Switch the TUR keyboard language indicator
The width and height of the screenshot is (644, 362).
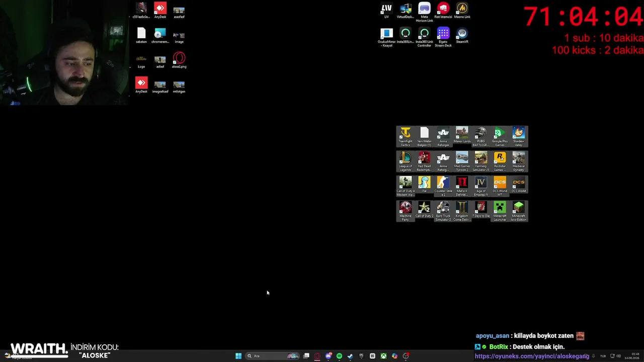tap(603, 356)
